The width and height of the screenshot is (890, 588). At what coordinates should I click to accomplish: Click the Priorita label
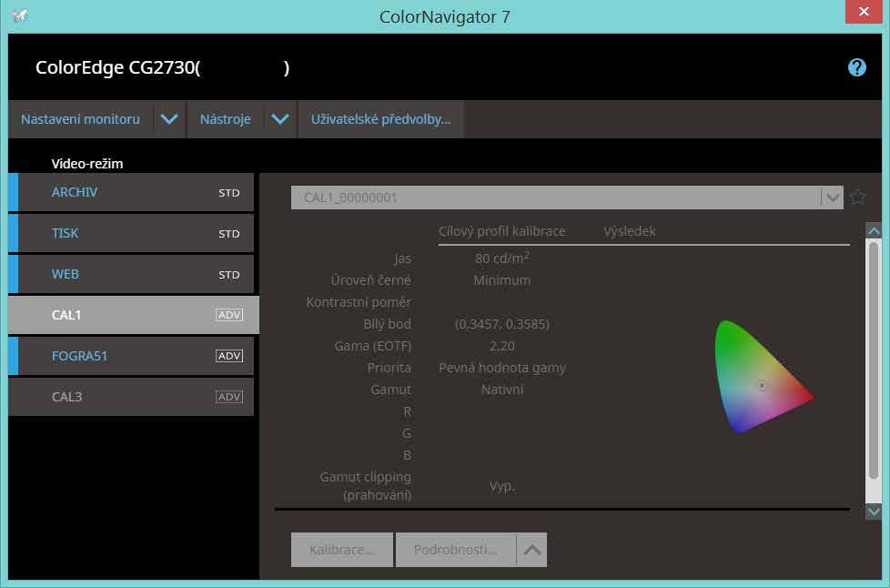click(x=389, y=368)
